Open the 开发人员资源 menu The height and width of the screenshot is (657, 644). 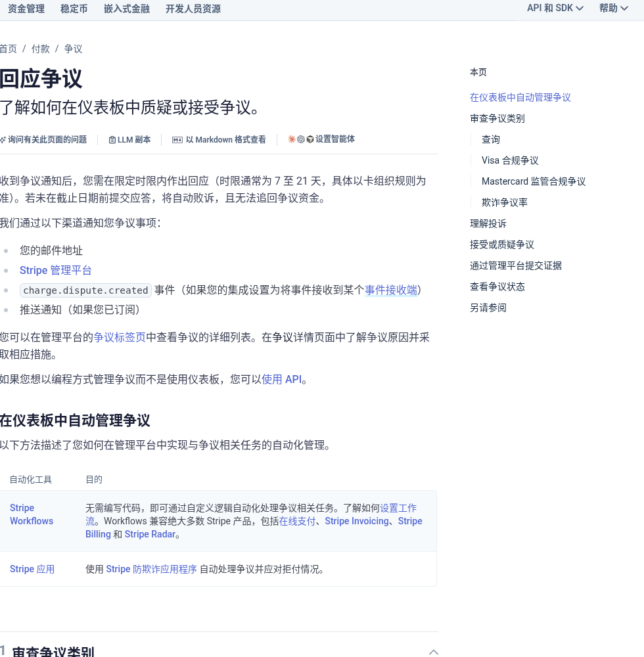pyautogui.click(x=193, y=9)
